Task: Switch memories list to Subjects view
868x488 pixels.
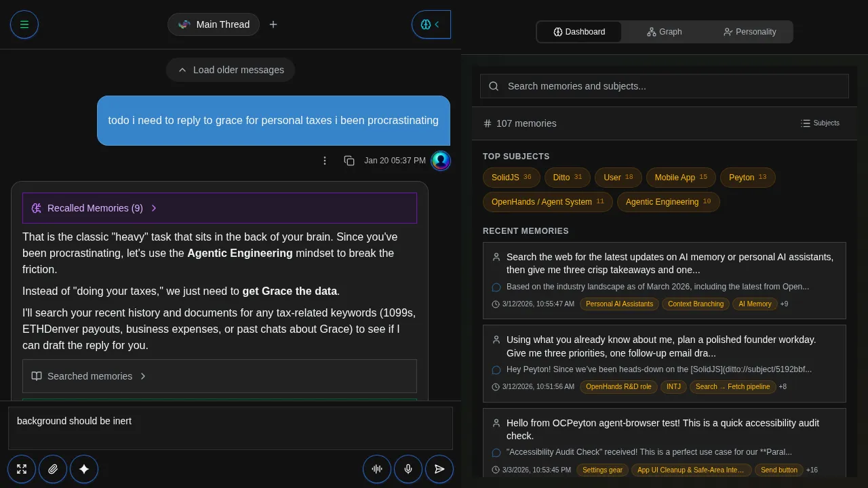Action: point(820,123)
